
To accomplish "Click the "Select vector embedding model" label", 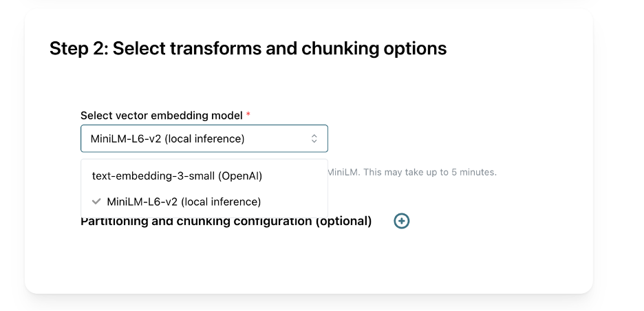I will (162, 115).
